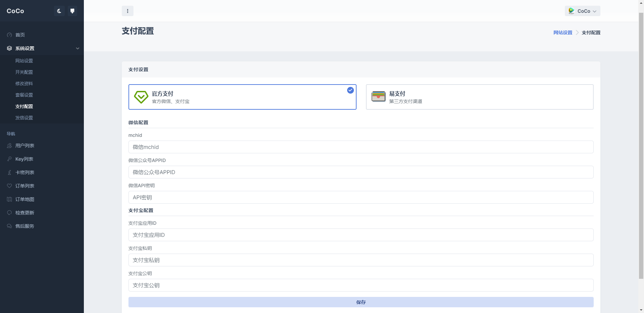This screenshot has width=644, height=313.
Task: Open 网站设置 submenu item
Action: [x=24, y=61]
